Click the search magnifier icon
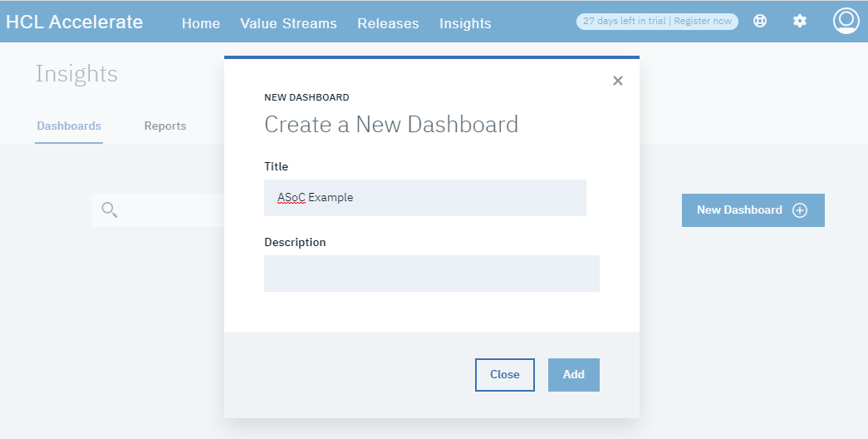The height and width of the screenshot is (439, 868). [109, 210]
